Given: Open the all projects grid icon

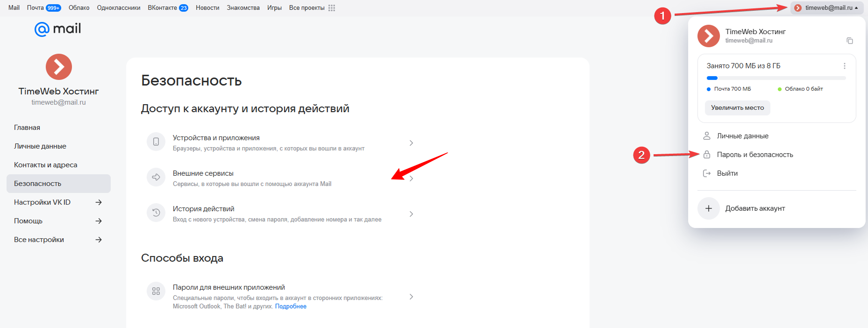Looking at the screenshot, I should [x=332, y=8].
